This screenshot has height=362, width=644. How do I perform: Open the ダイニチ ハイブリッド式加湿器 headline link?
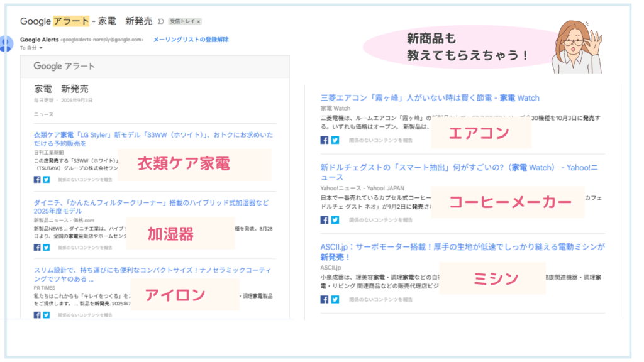(151, 207)
